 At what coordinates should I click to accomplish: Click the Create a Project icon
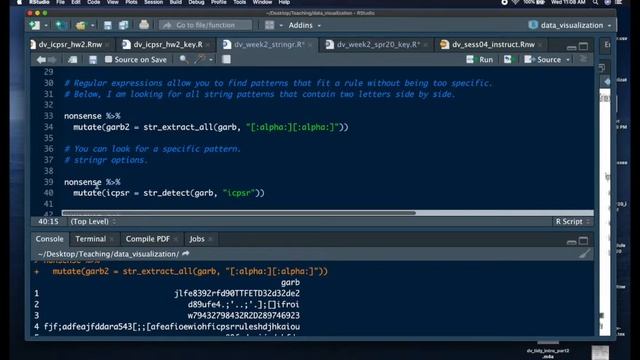(x=61, y=25)
